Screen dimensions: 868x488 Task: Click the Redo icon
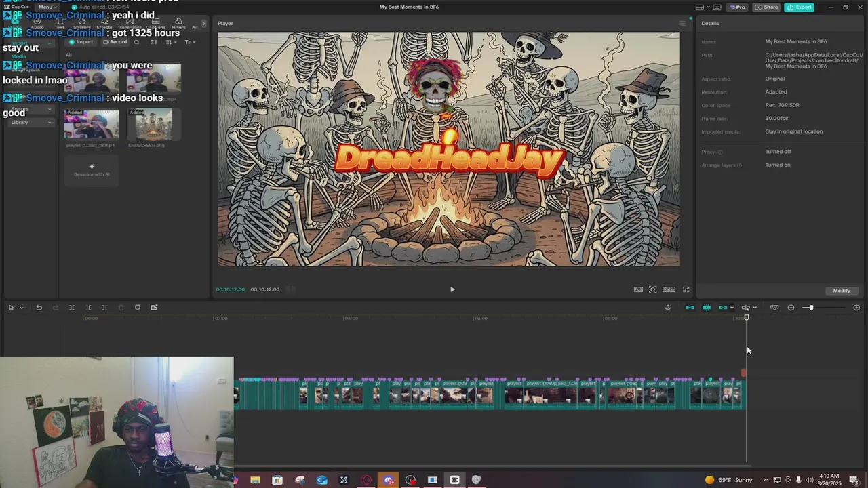[56, 308]
